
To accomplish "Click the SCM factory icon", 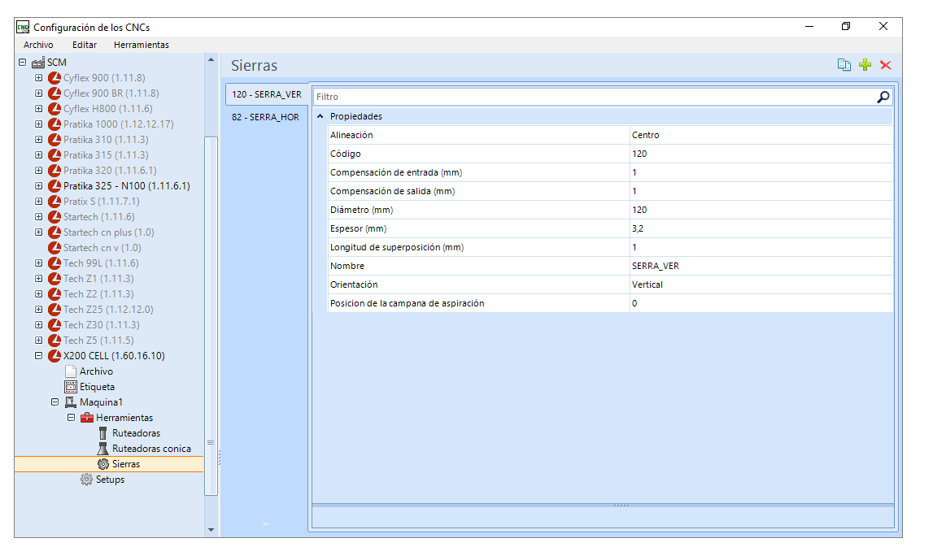I will click(38, 63).
